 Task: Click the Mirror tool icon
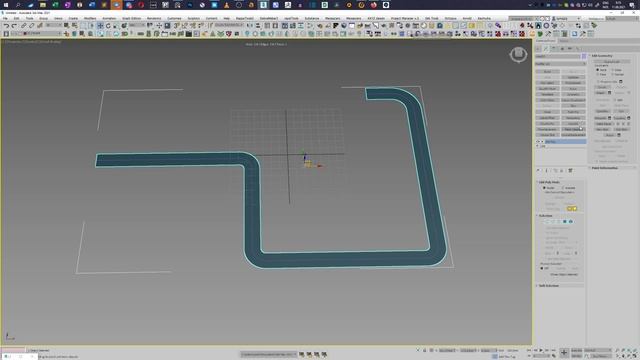click(x=250, y=26)
